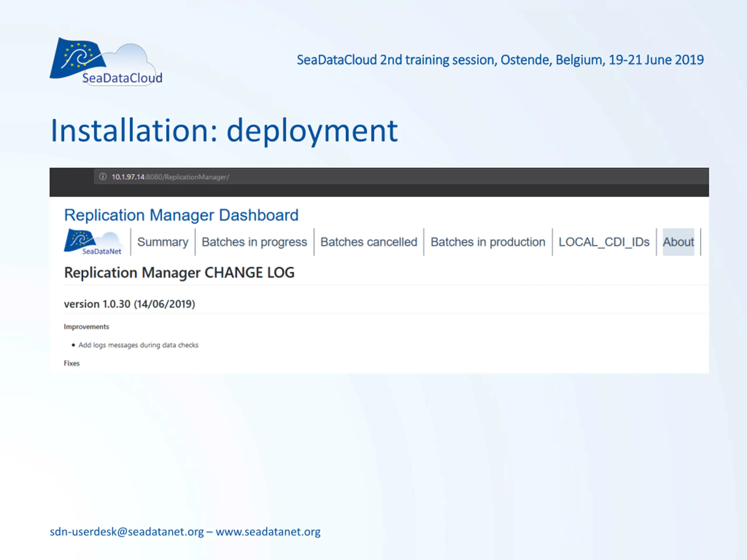
Task: Select the About tab
Action: 678,242
